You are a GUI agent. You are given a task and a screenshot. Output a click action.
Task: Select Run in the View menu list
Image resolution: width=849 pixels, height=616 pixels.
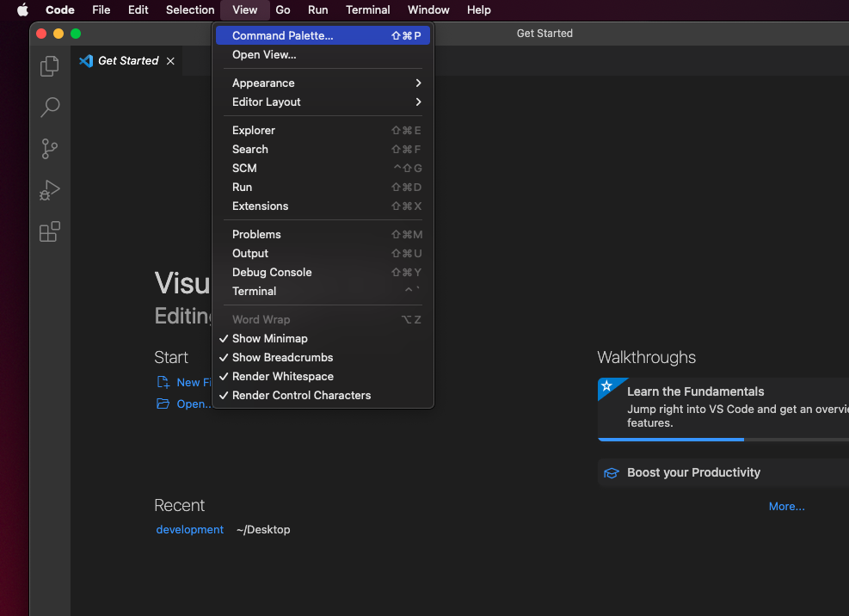point(323,188)
